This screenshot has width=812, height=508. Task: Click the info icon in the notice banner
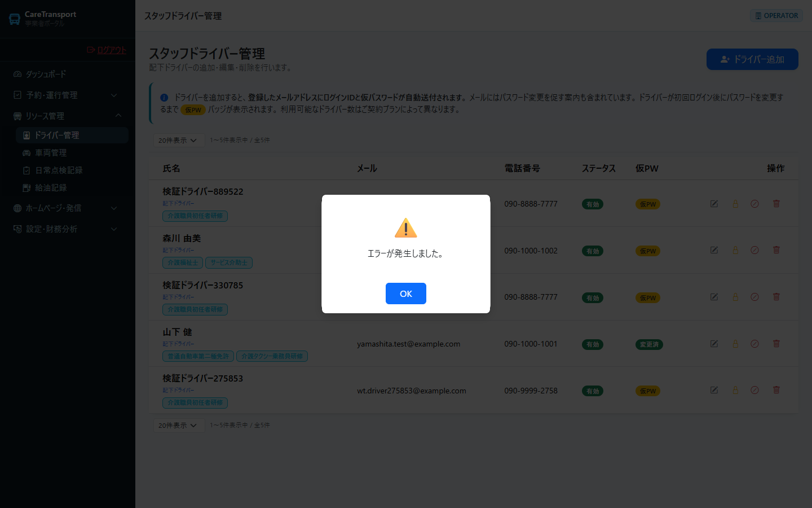164,98
